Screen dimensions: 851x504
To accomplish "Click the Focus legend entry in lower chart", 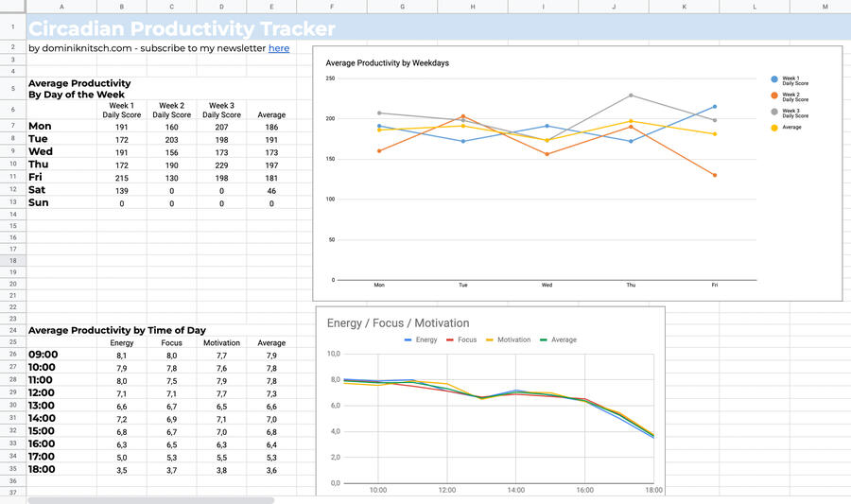I will click(461, 339).
